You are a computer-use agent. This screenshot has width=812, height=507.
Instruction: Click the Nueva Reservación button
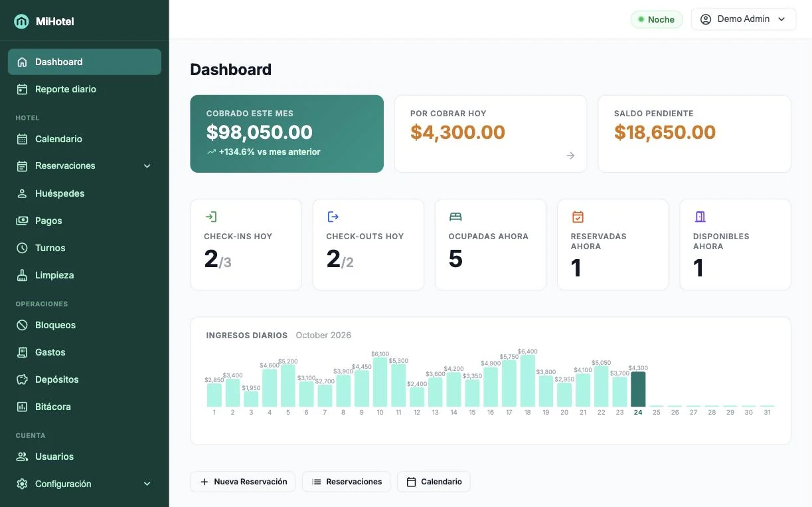[x=243, y=482]
